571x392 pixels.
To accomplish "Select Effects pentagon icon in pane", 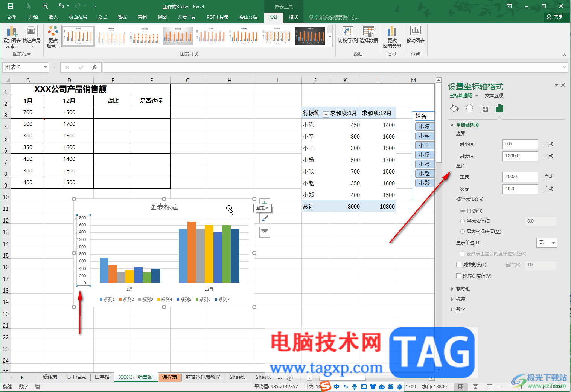I will point(469,109).
